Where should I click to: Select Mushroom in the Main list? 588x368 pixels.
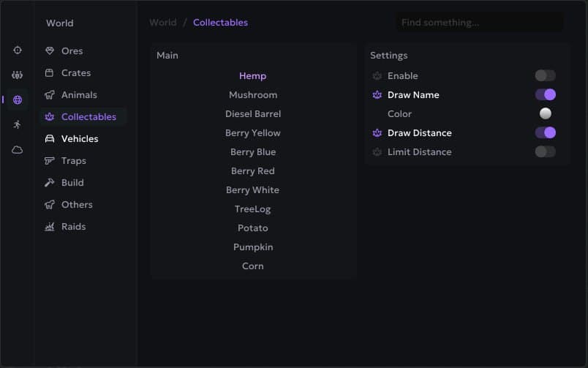[253, 95]
